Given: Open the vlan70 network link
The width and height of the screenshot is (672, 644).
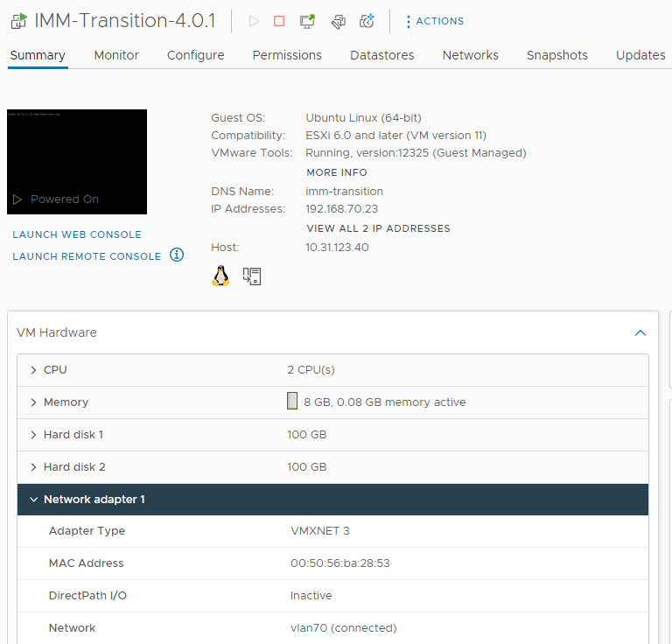Looking at the screenshot, I should [309, 627].
